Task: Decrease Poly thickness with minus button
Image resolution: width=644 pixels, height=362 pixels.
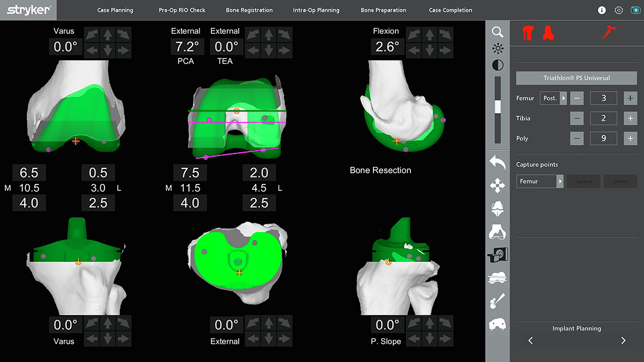Action: (x=577, y=138)
